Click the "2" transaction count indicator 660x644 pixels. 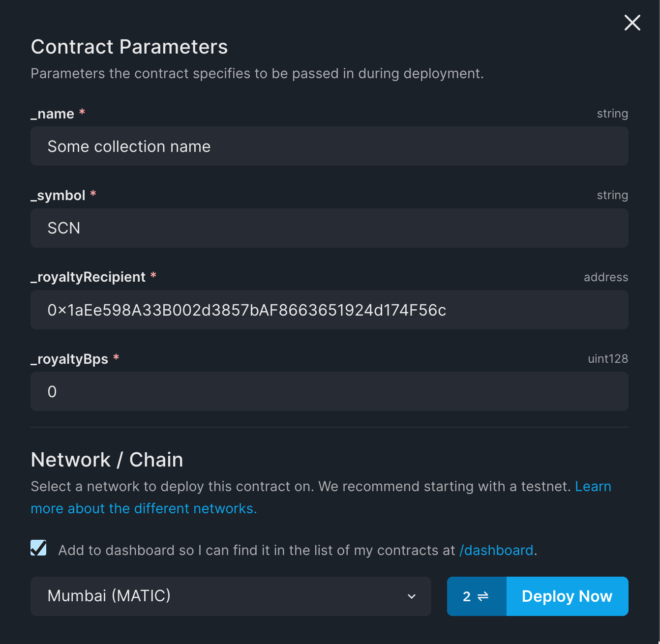467,596
